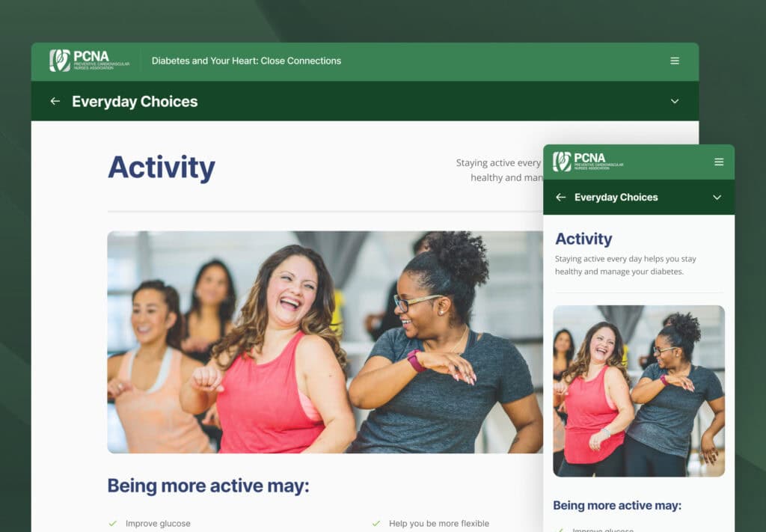This screenshot has width=766, height=532.
Task: Open the mobile view dancing women photo
Action: click(639, 391)
